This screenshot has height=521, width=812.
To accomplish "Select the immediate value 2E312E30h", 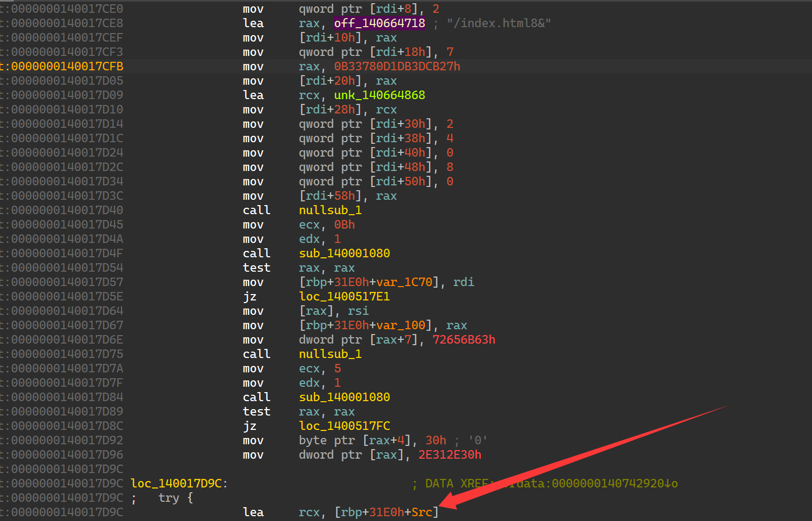I will coord(449,455).
